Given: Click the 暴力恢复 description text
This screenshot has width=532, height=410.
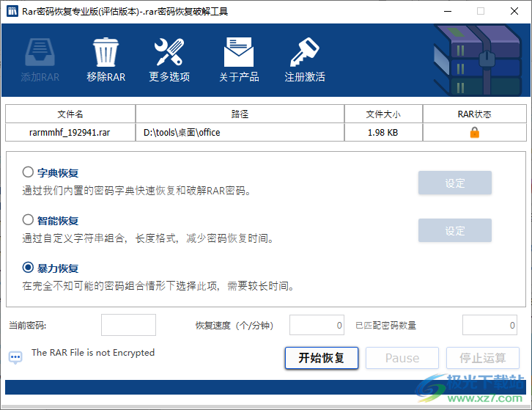Looking at the screenshot, I should [x=158, y=285].
